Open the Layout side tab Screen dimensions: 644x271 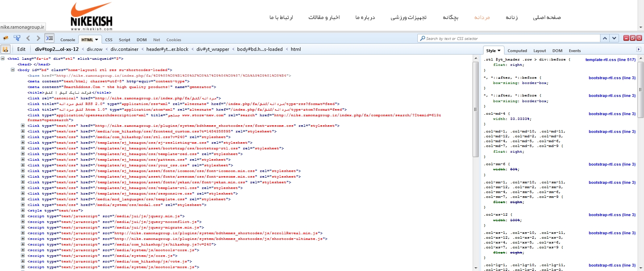pos(540,50)
